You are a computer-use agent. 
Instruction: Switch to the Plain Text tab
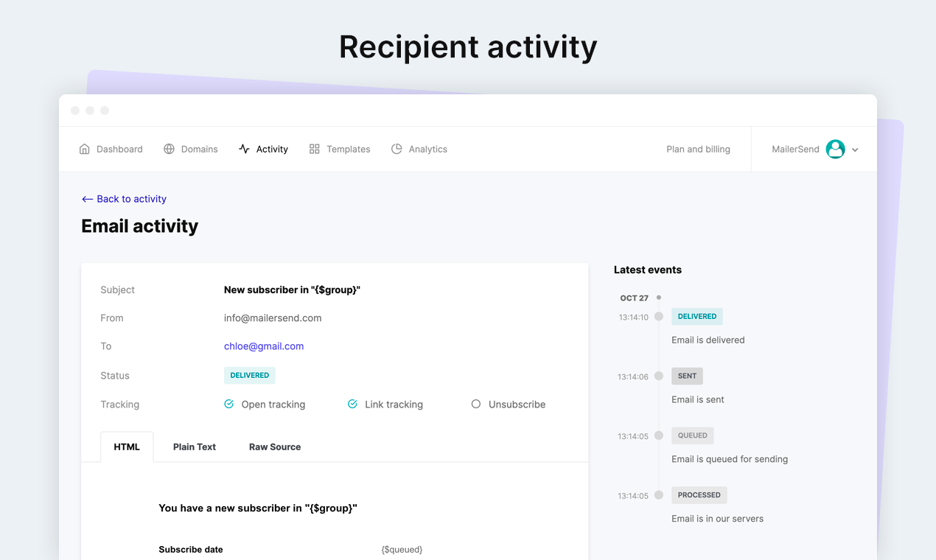(195, 447)
